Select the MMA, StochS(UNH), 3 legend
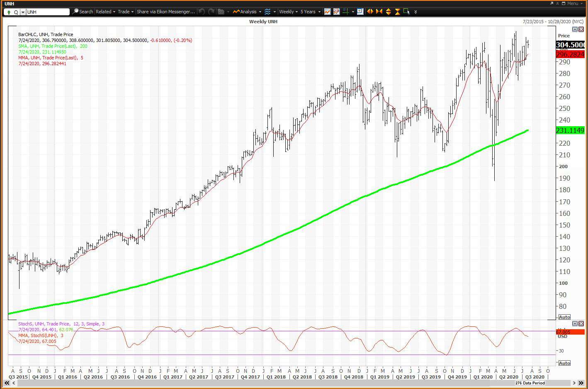Viewport: 588px width, 389px height. click(41, 335)
